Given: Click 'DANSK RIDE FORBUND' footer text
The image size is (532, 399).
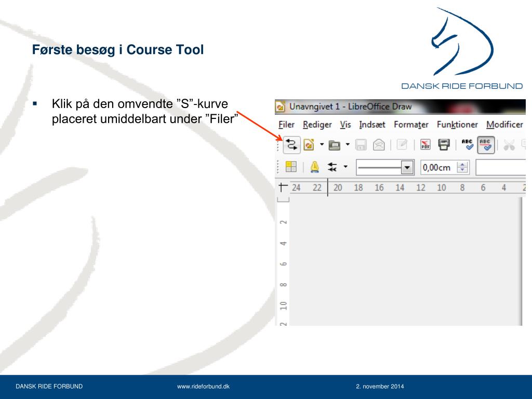Looking at the screenshot, I should click(49, 387).
